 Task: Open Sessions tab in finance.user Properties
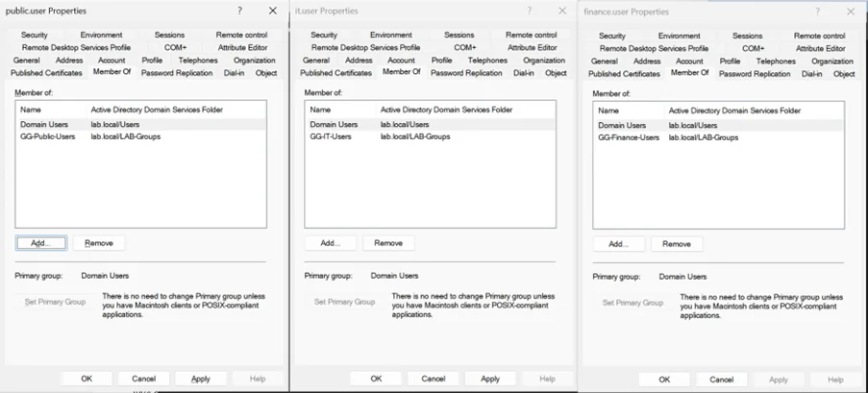click(747, 36)
